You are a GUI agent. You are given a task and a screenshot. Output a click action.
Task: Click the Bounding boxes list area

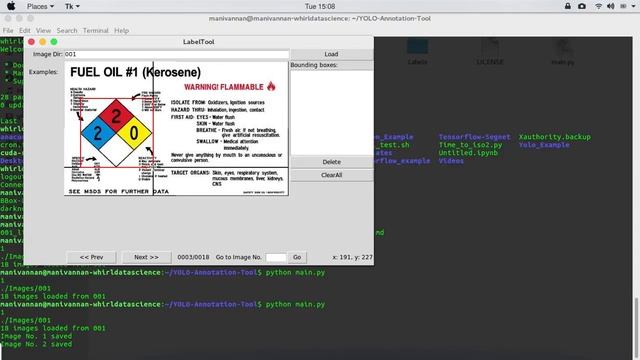331,113
